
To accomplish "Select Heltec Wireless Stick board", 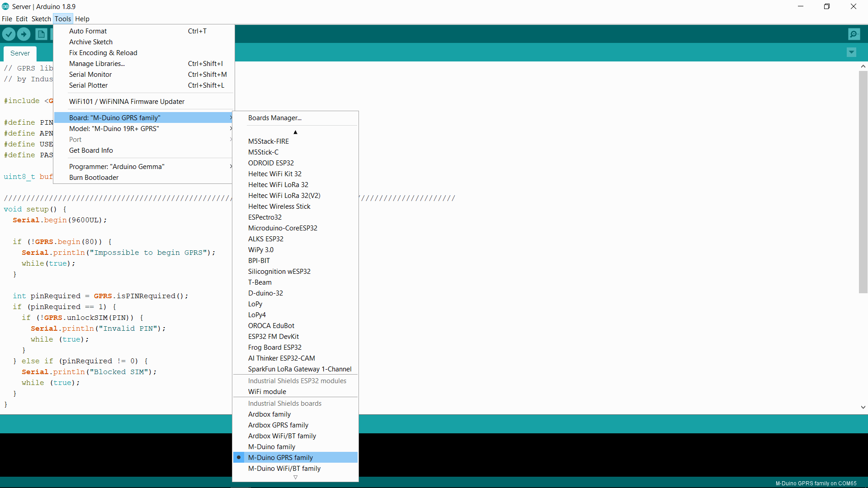I will pos(296,206).
